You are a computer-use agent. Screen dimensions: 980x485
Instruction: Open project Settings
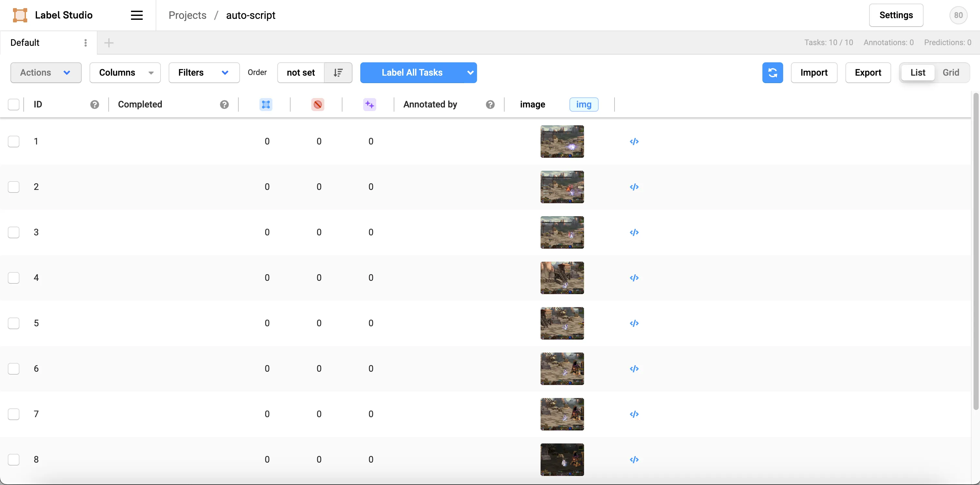click(896, 15)
